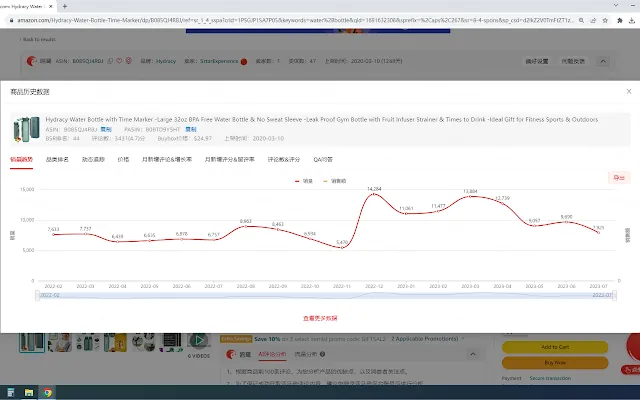This screenshot has height=400, width=640.
Task: Click the Hydracy bottle thumbnail in dialog
Action: tap(27, 129)
